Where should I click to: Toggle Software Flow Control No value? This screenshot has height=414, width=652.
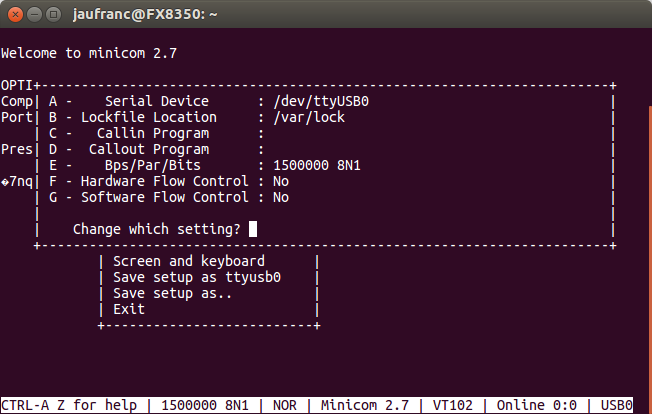[281, 197]
